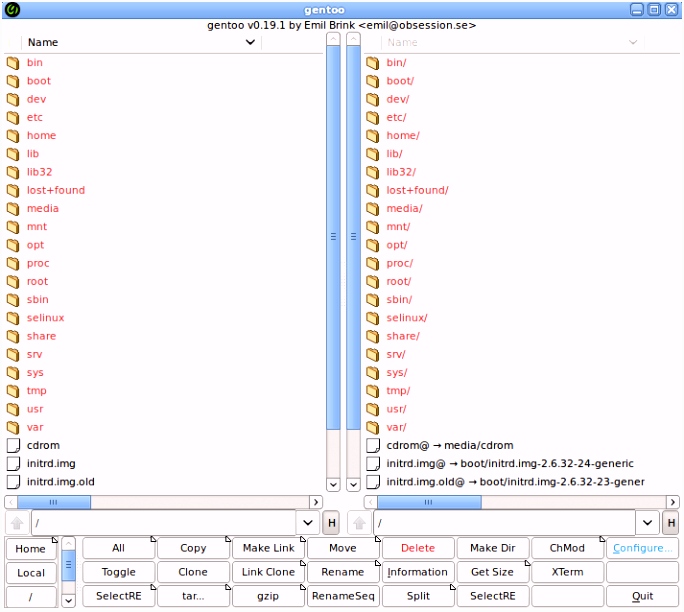Image resolution: width=684 pixels, height=612 pixels.
Task: Click the file icon for initrd.img.old in left pane
Action: [x=13, y=482]
